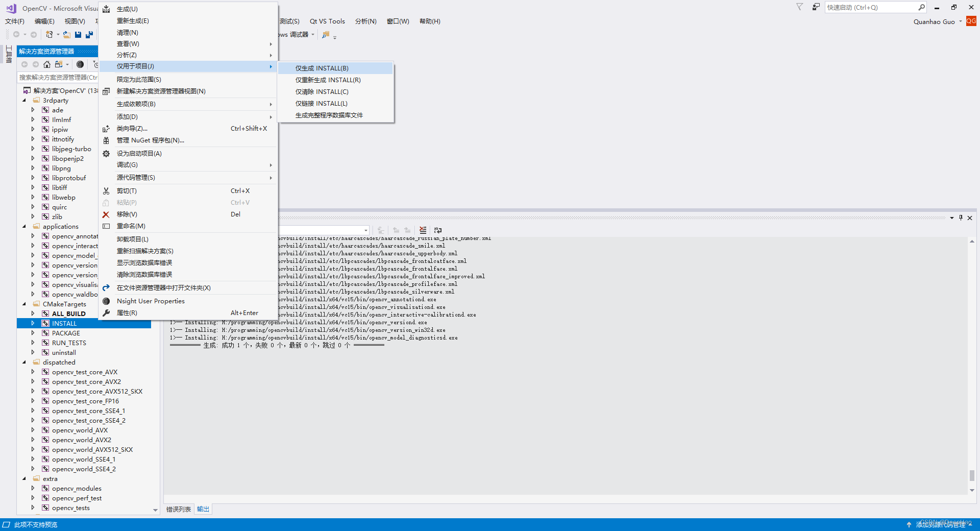Expand the Build Dependencies (生成依赖项) submenu
The width and height of the screenshot is (980, 531).
coord(188,104)
